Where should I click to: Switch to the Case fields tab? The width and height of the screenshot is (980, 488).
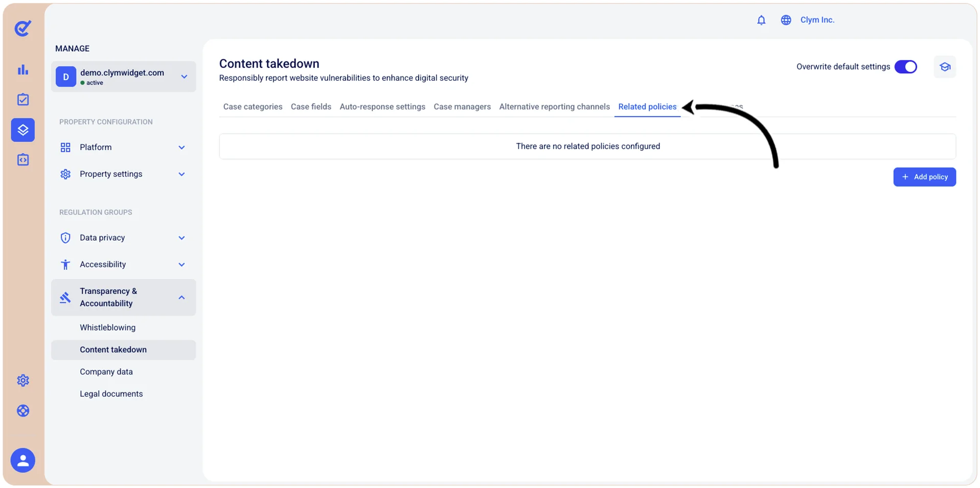coord(311,107)
